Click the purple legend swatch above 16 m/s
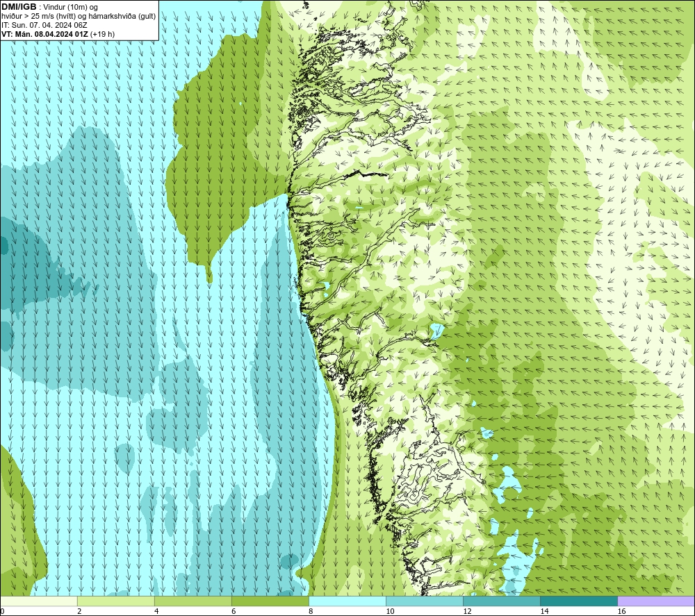The image size is (695, 616). tap(656, 601)
